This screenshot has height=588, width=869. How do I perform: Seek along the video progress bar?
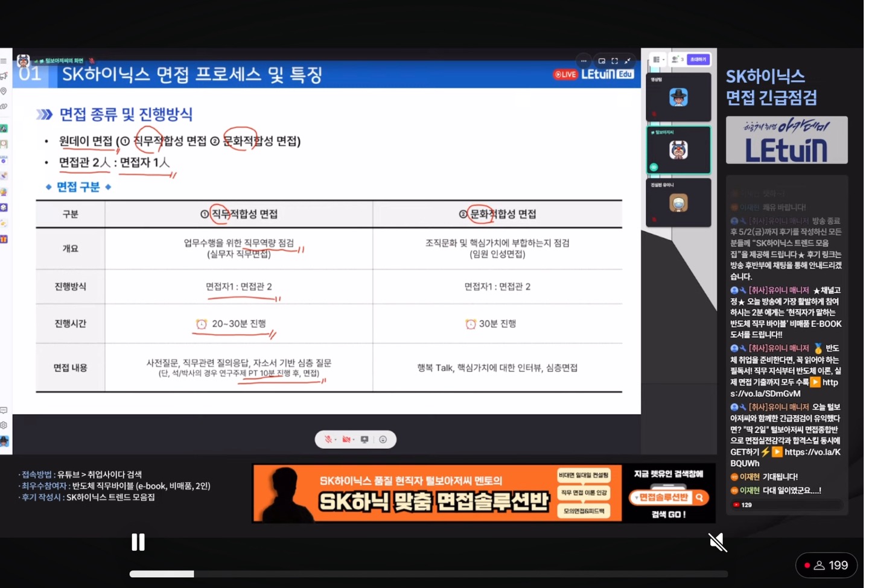[428, 574]
